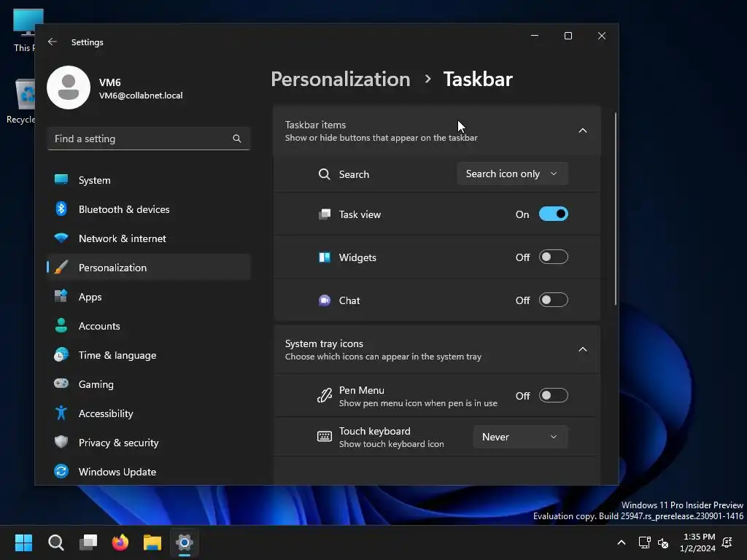Click the Widgets icon in settings row
Image resolution: width=747 pixels, height=560 pixels.
325,257
